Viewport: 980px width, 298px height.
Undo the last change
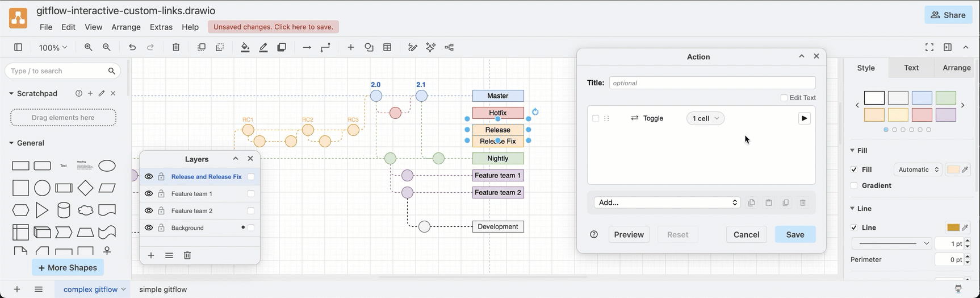pos(132,48)
